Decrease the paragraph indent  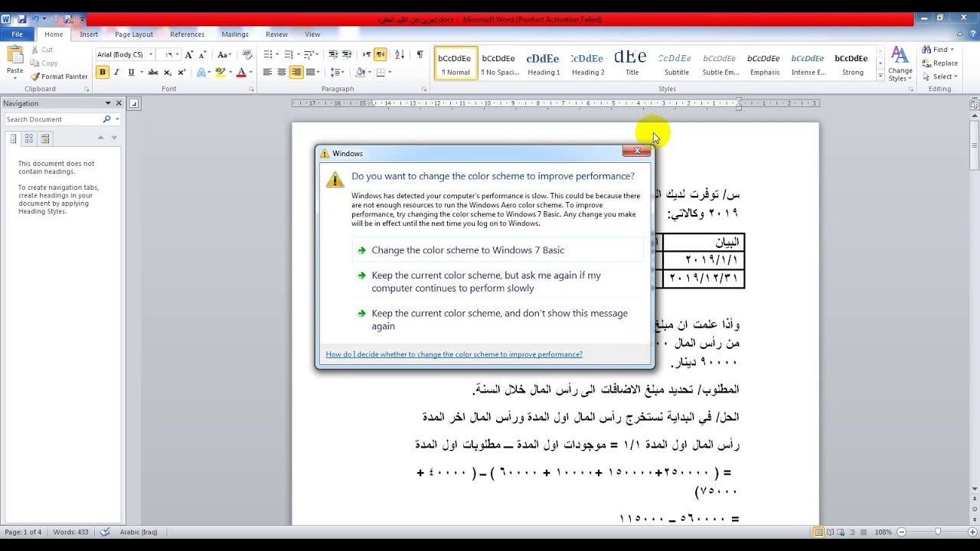coord(333,54)
